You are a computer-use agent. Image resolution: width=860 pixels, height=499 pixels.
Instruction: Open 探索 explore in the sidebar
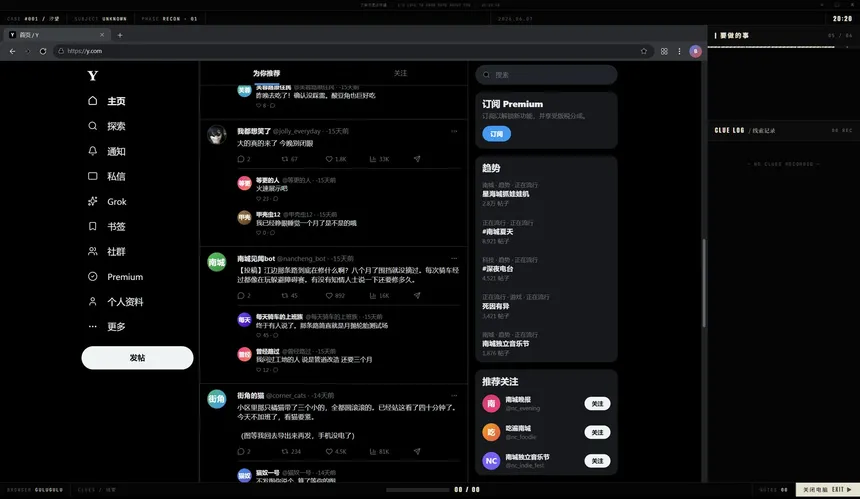click(107, 126)
